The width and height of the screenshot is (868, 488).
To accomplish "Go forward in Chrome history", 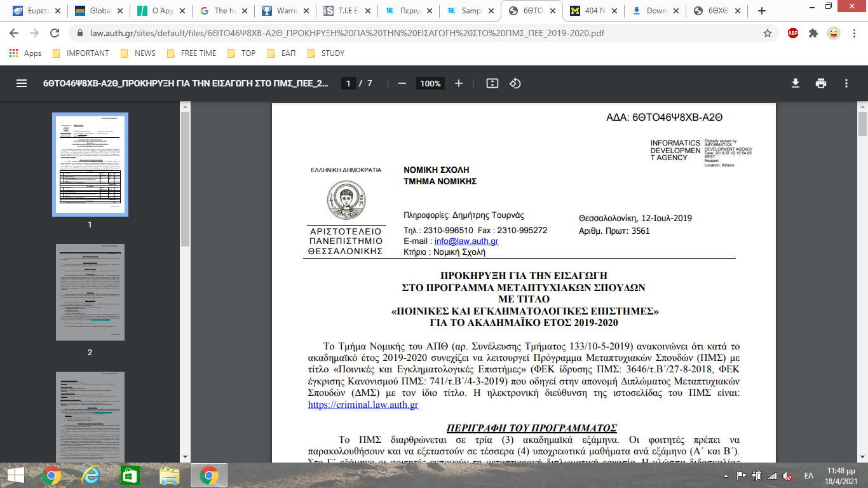I will pyautogui.click(x=35, y=33).
